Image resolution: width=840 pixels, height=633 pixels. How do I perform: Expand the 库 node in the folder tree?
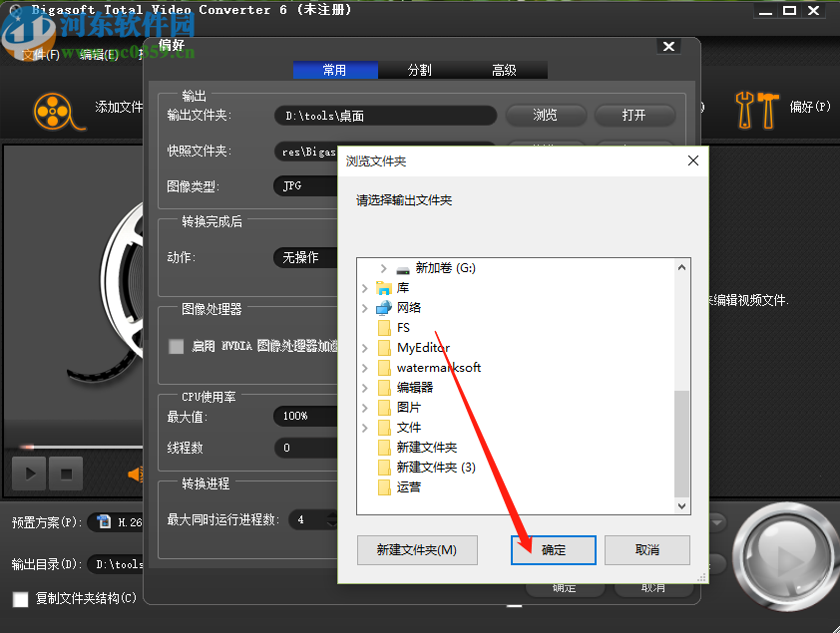pos(364,287)
